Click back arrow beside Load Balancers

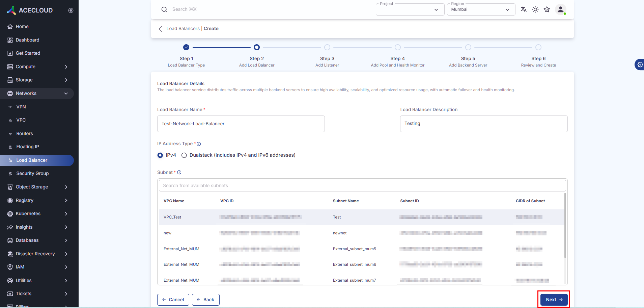point(161,29)
